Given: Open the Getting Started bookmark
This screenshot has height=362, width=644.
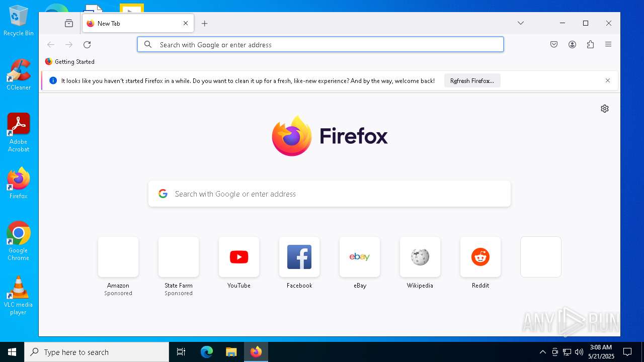Looking at the screenshot, I should click(x=70, y=61).
